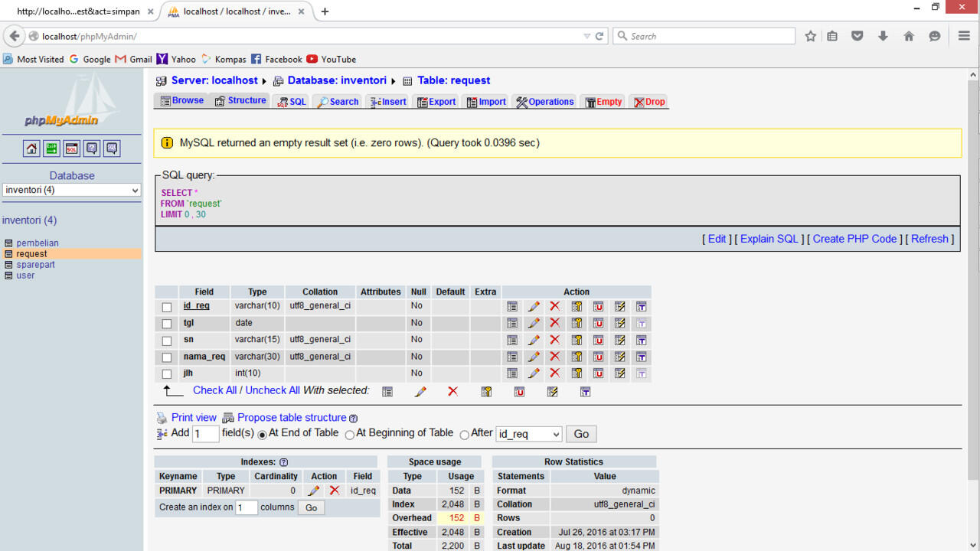Click the unique icon for nama_req field
980x551 pixels.
point(598,357)
